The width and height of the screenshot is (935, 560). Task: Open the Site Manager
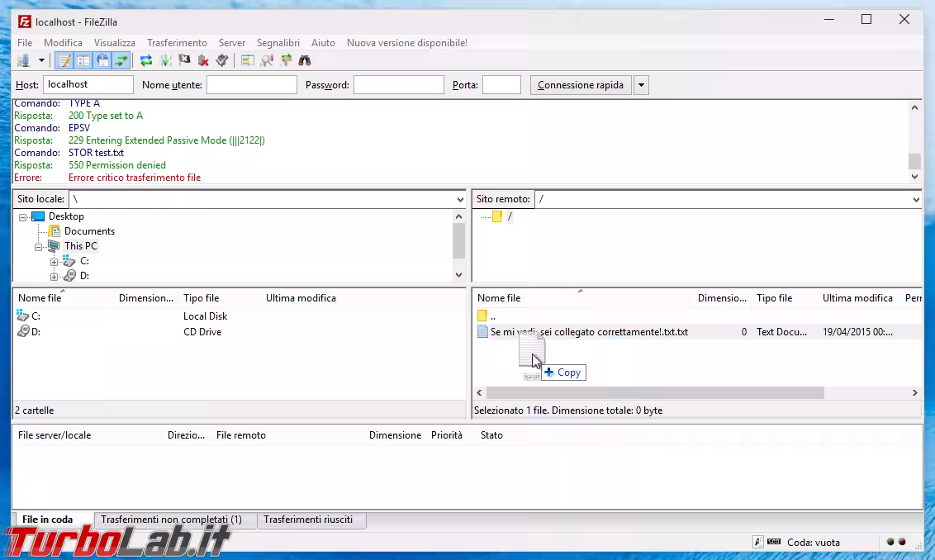tap(25, 60)
